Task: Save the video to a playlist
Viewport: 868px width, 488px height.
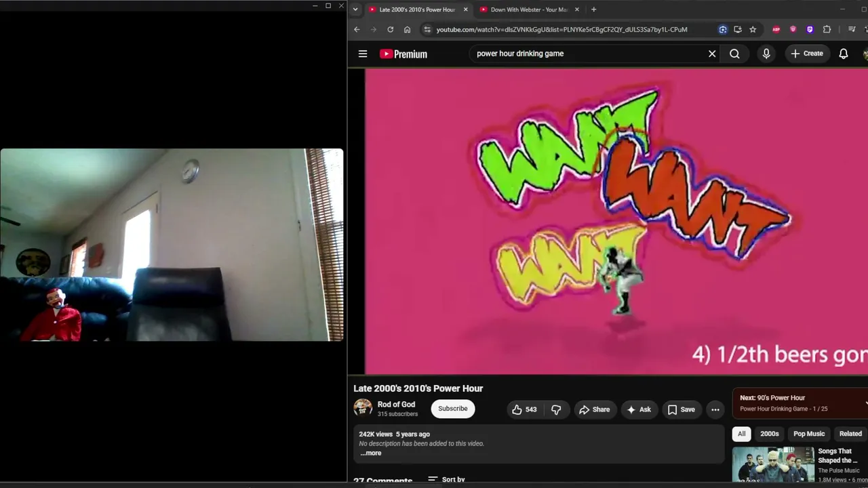Action: (681, 409)
